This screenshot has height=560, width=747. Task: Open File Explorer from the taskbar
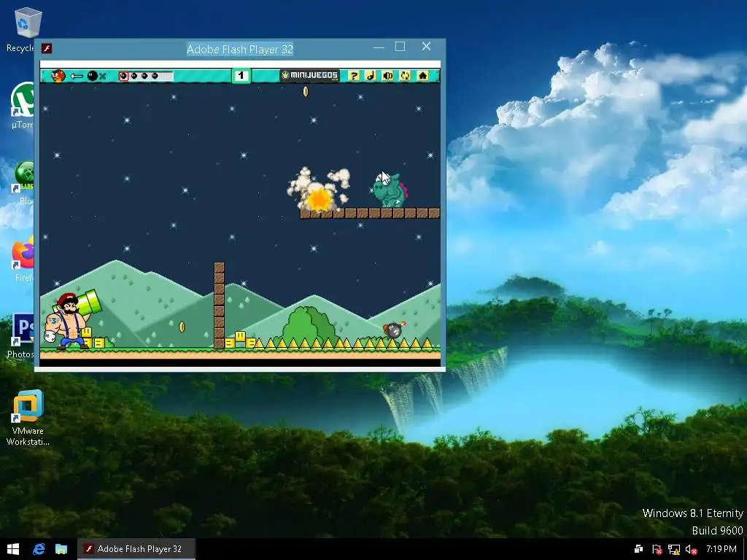pos(61,549)
